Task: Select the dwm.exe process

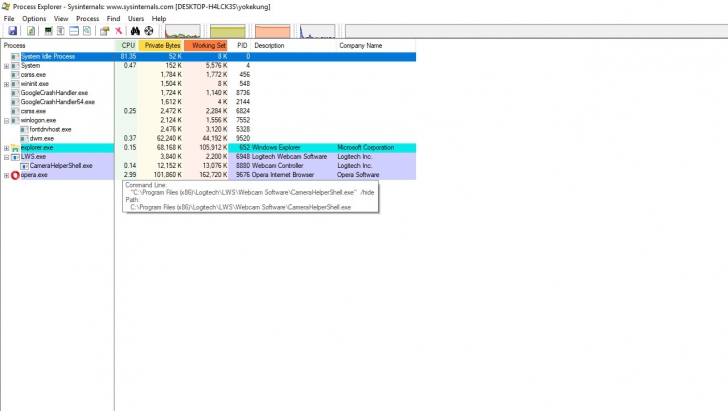Action: click(x=41, y=138)
